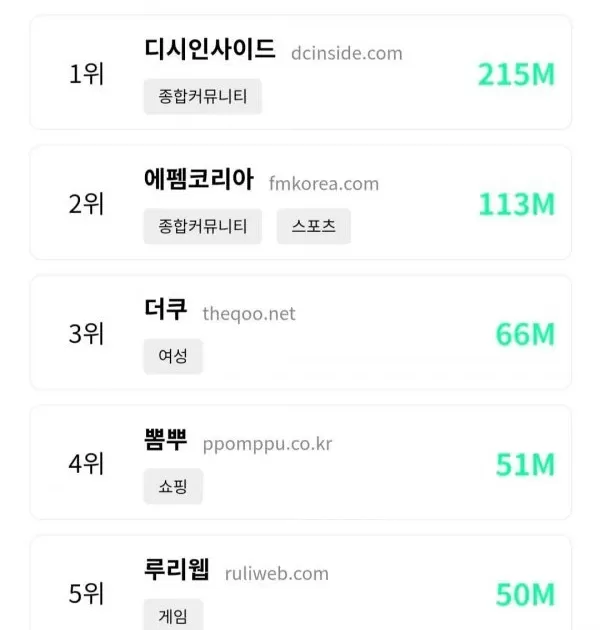Click the ruliweb.com URL
The height and width of the screenshot is (630, 600).
[x=277, y=574]
